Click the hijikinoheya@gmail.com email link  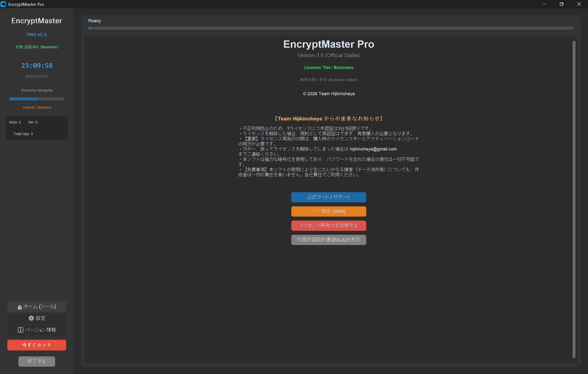(373, 149)
